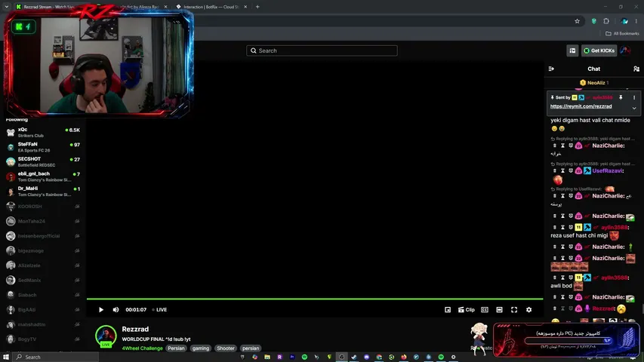Open Dr_MaHi channel in sidebar
644x362 pixels.
pyautogui.click(x=43, y=192)
